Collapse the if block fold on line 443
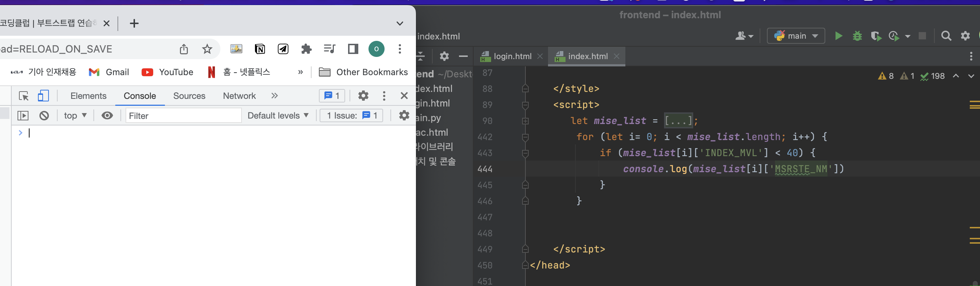The height and width of the screenshot is (286, 980). click(x=525, y=153)
